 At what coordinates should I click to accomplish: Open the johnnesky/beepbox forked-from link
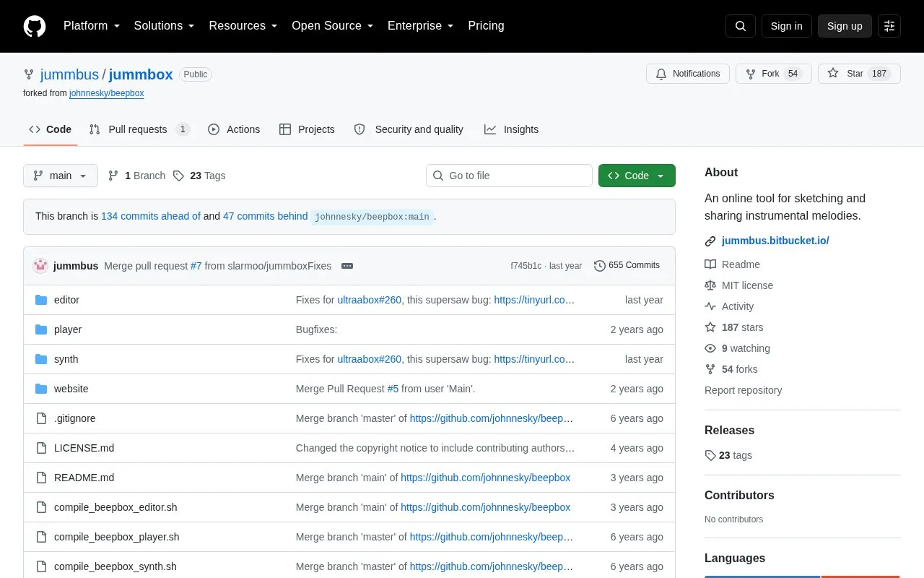107,93
